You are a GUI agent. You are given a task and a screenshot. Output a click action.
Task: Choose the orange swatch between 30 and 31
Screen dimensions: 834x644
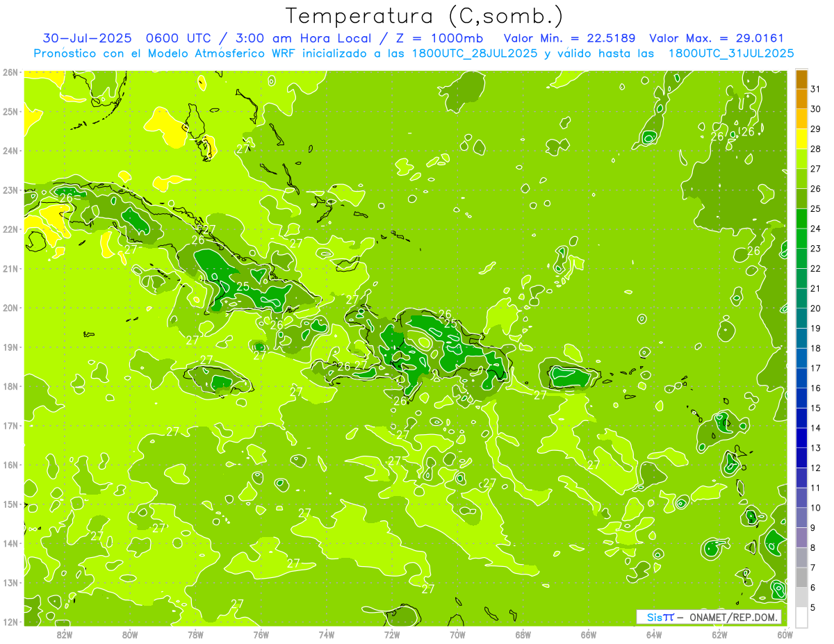click(x=801, y=99)
